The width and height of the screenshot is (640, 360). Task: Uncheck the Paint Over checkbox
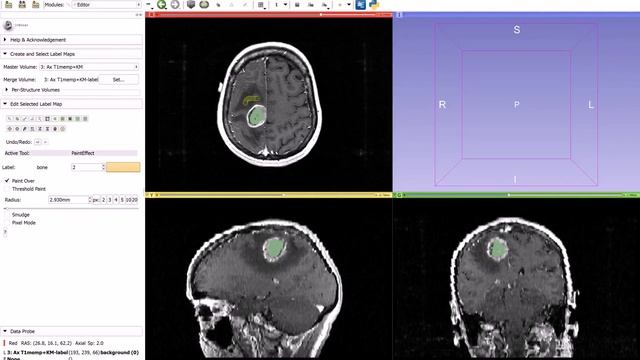[7, 180]
